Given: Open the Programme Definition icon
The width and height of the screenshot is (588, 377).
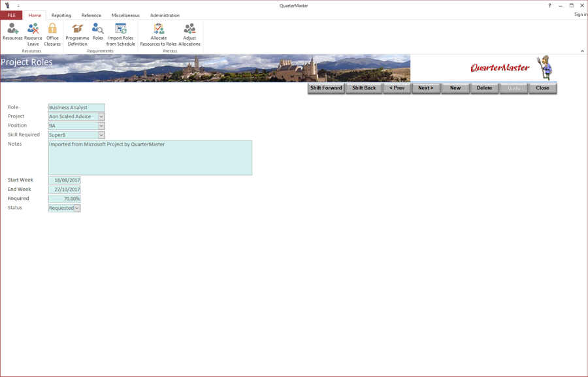Looking at the screenshot, I should (x=77, y=35).
